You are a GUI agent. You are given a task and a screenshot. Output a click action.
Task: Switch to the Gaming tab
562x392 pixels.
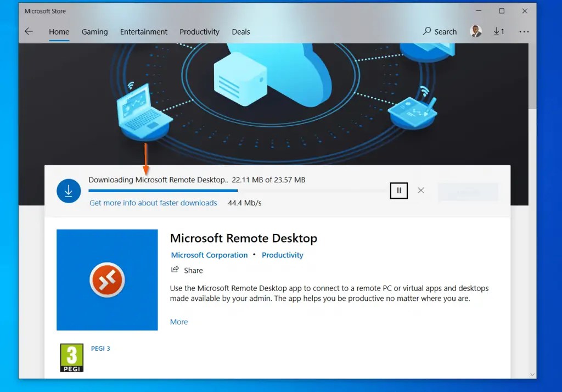point(94,32)
